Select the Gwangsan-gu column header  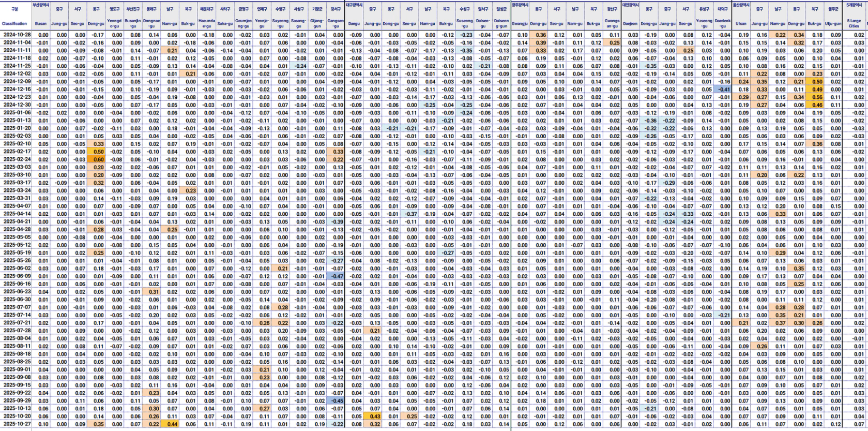612,23
